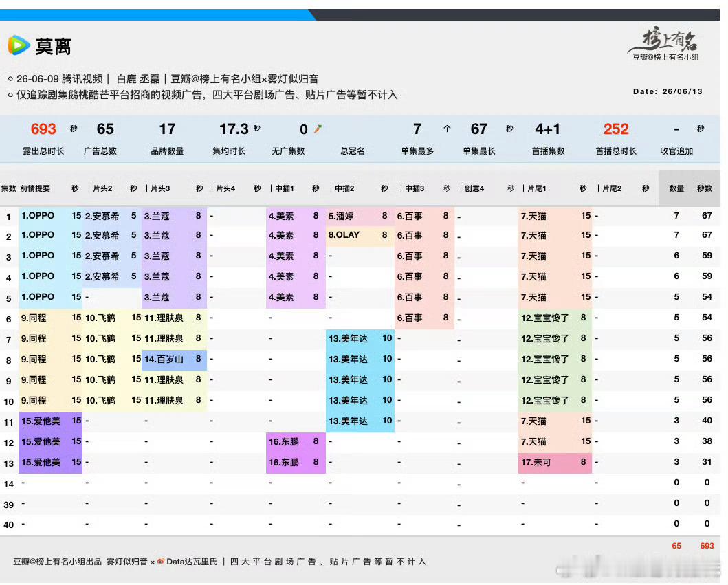This screenshot has width=728, height=585.
Task: Click the 数量 column header
Action: (x=676, y=188)
